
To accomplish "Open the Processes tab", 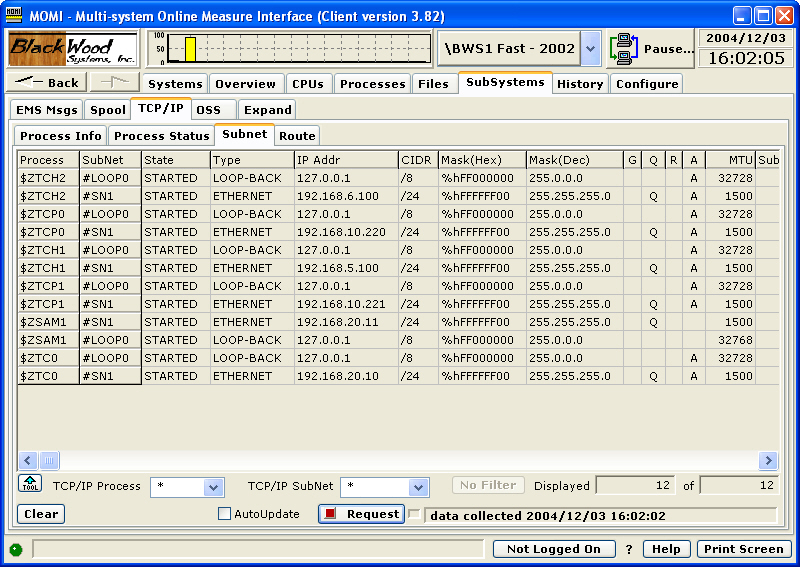I will pyautogui.click(x=372, y=84).
